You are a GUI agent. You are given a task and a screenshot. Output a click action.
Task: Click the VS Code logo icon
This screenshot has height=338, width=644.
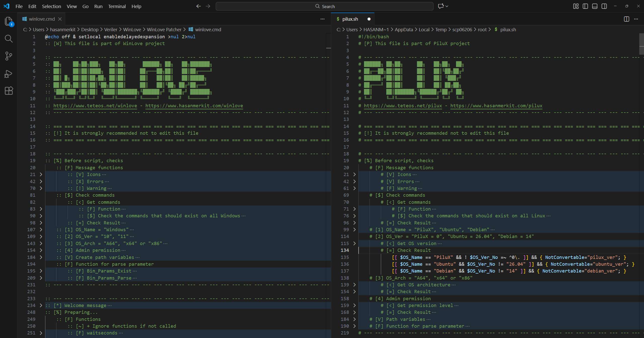point(7,6)
